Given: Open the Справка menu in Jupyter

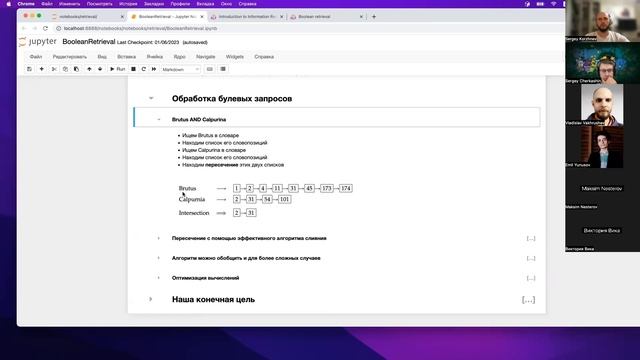Looking at the screenshot, I should (x=264, y=57).
